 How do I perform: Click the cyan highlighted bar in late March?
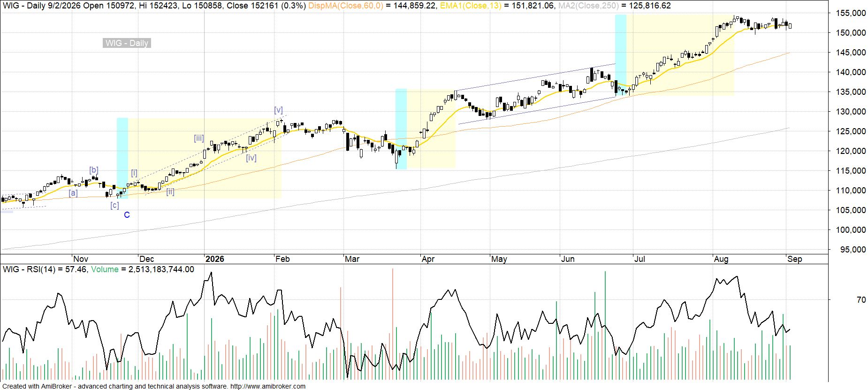[401, 129]
